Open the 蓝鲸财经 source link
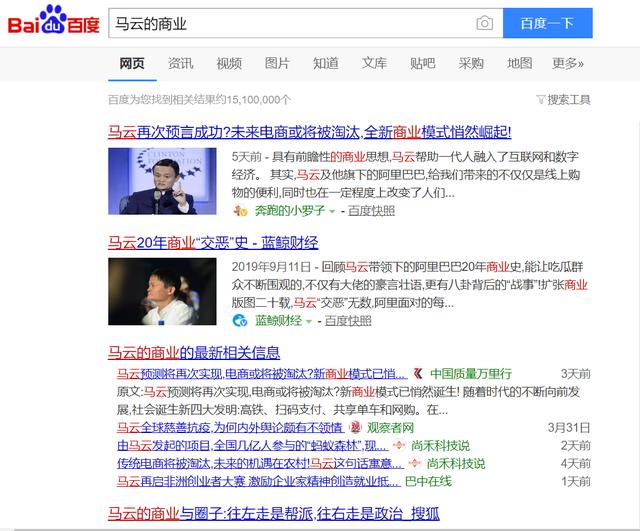The height and width of the screenshot is (531, 640). coord(278,320)
